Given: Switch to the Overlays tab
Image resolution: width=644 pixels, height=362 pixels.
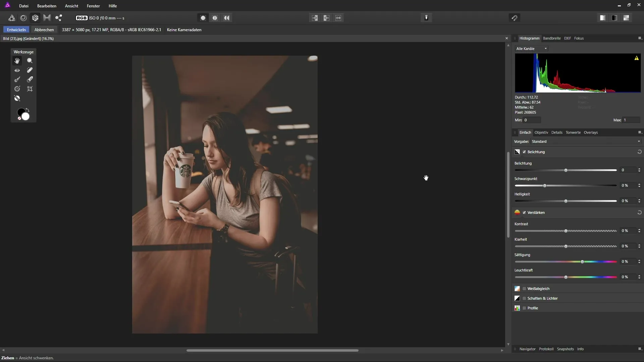Looking at the screenshot, I should point(591,132).
